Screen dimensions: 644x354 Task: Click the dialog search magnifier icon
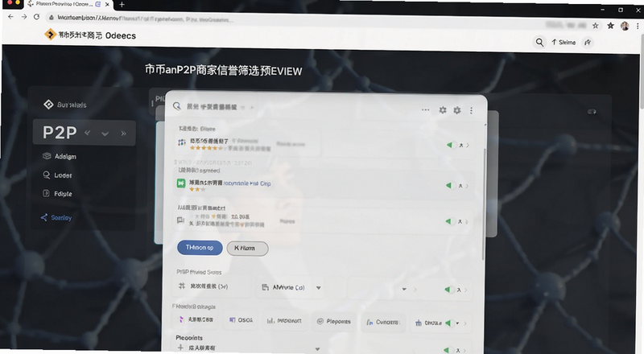click(x=176, y=106)
